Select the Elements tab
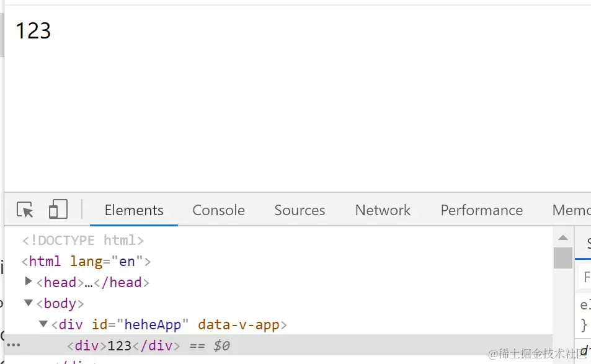The height and width of the screenshot is (364, 591). tap(134, 210)
